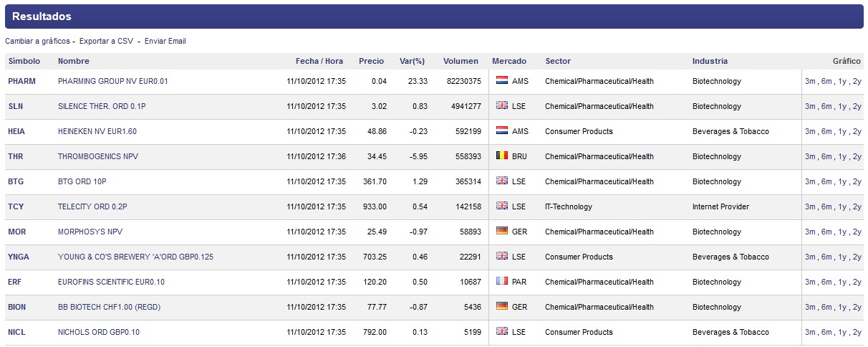Click the German flag in the BB Biotech row
868x347 pixels.
pos(501,307)
